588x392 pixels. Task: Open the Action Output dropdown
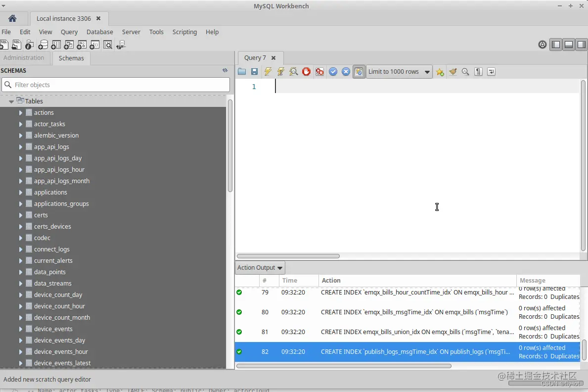pyautogui.click(x=260, y=268)
